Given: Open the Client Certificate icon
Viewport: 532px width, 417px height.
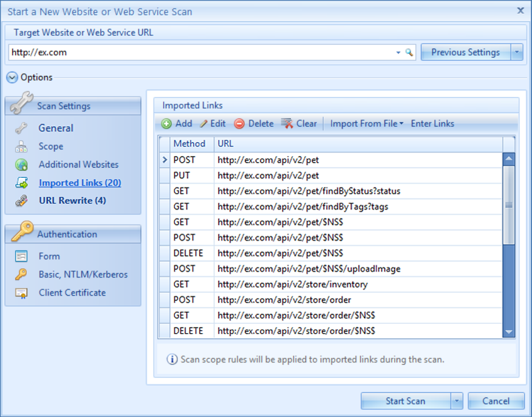Looking at the screenshot, I should click(x=21, y=293).
